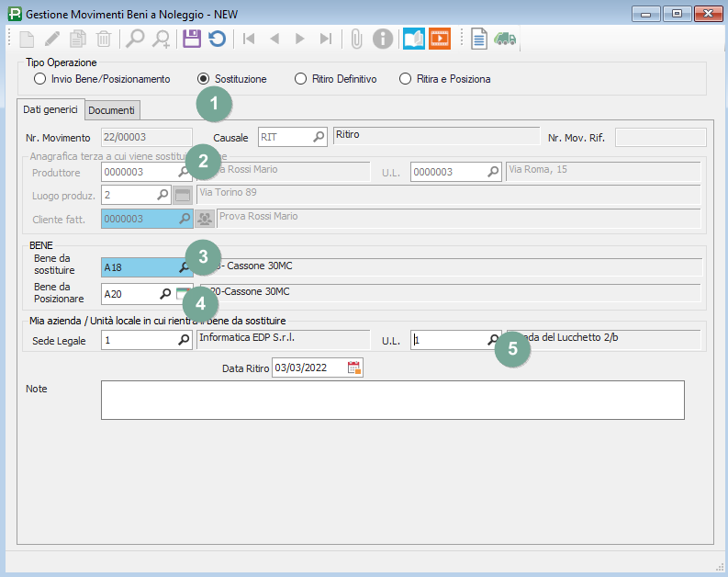Open Sede Legale lookup magnifier
728x577 pixels.
pos(184,340)
